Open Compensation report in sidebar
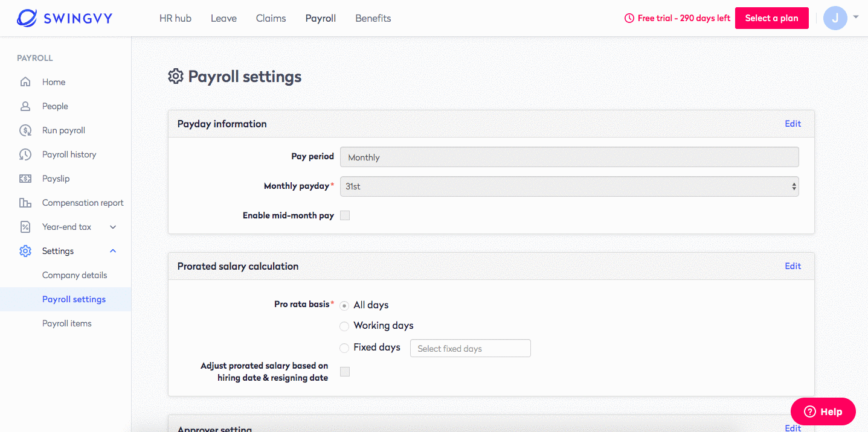 [x=83, y=203]
